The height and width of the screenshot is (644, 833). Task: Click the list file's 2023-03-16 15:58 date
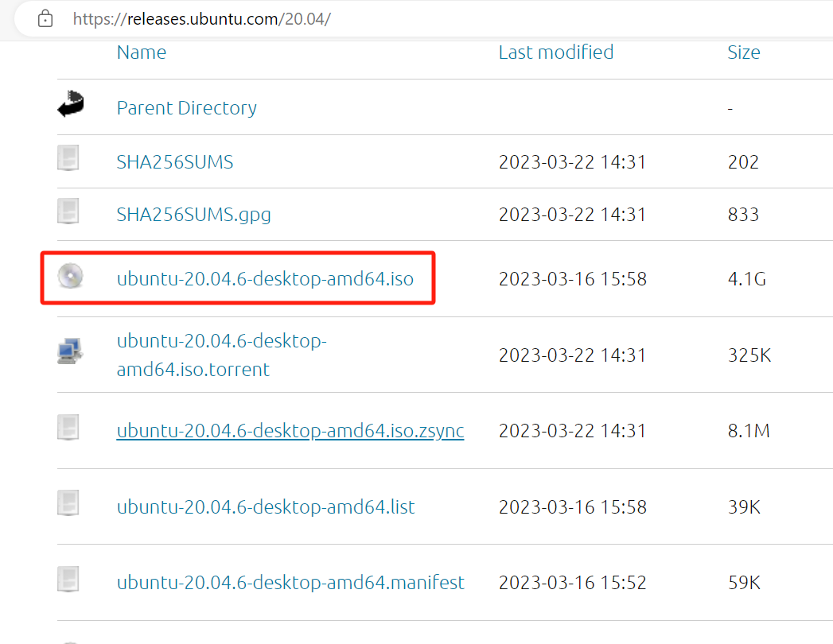point(572,507)
